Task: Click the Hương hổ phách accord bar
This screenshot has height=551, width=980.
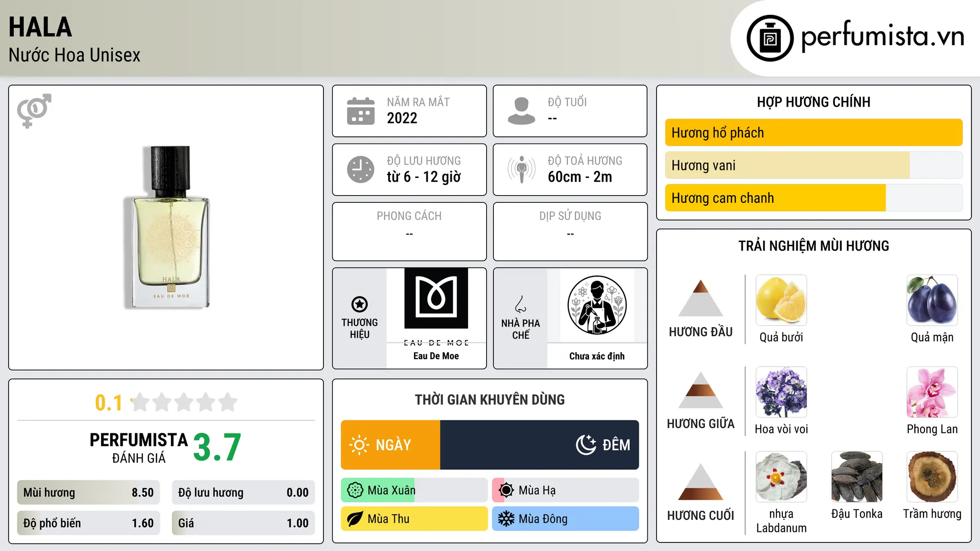Action: (x=813, y=132)
